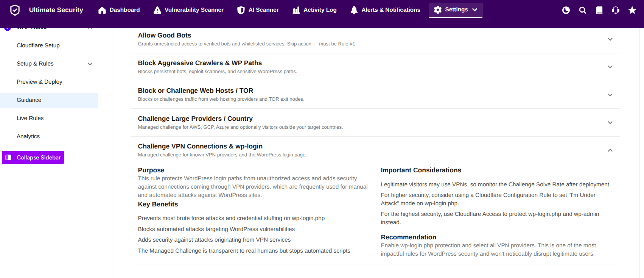Click the support headset icon
Screen dimensions: 644x278
click(616, 10)
